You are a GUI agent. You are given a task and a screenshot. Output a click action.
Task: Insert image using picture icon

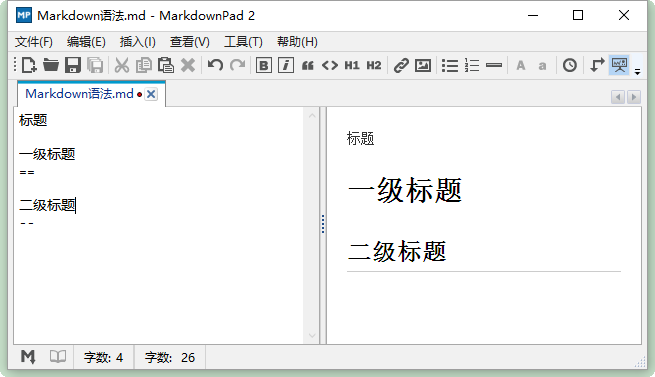pyautogui.click(x=423, y=65)
